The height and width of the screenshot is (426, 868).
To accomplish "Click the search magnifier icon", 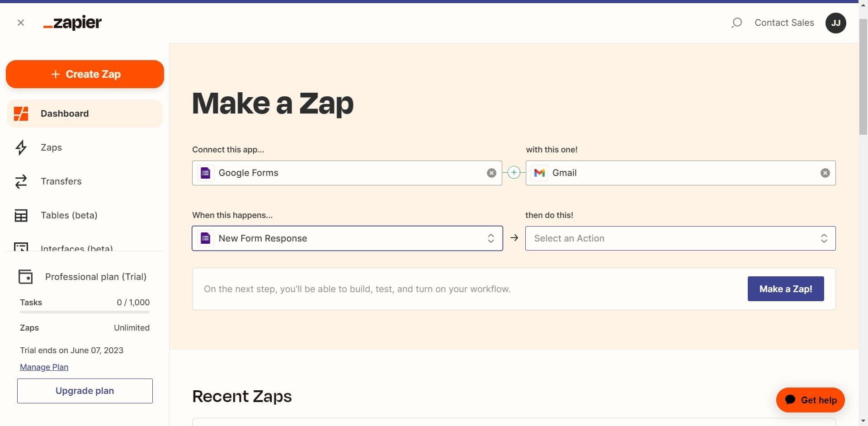I will click(x=736, y=23).
